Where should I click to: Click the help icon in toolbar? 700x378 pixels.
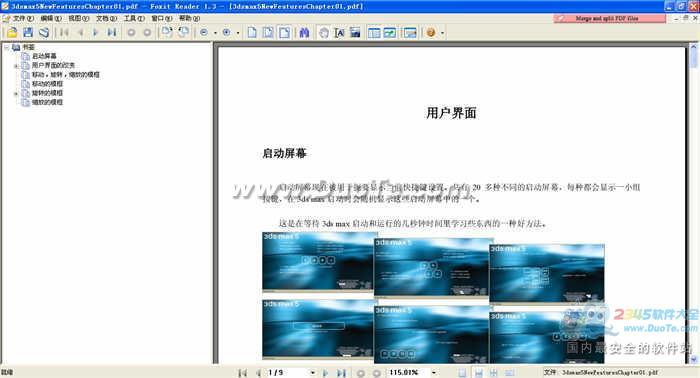[431, 32]
